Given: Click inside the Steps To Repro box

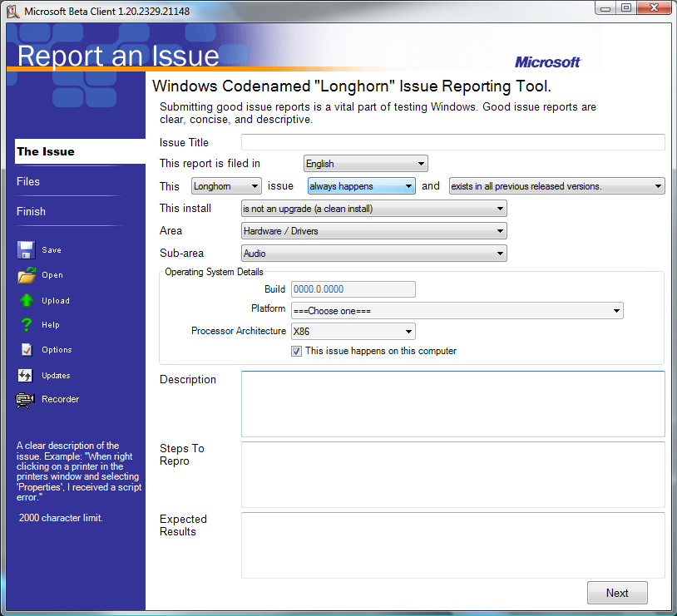Looking at the screenshot, I should [453, 475].
